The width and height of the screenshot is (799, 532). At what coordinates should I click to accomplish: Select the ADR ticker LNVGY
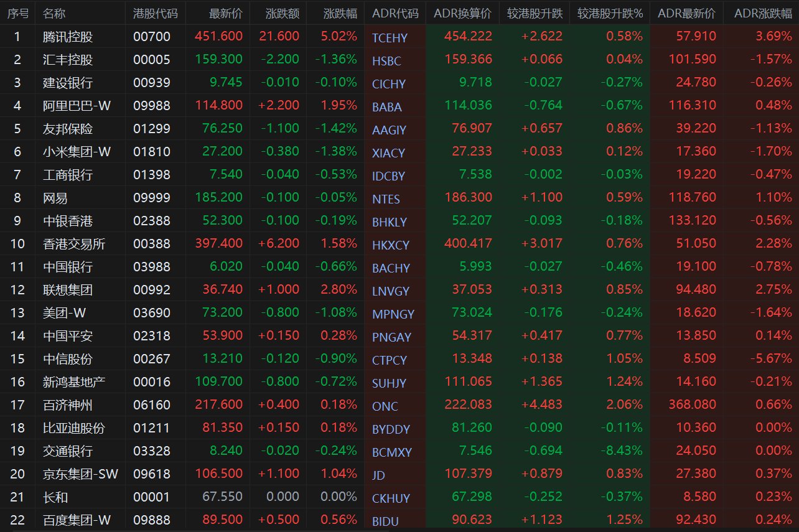[391, 291]
